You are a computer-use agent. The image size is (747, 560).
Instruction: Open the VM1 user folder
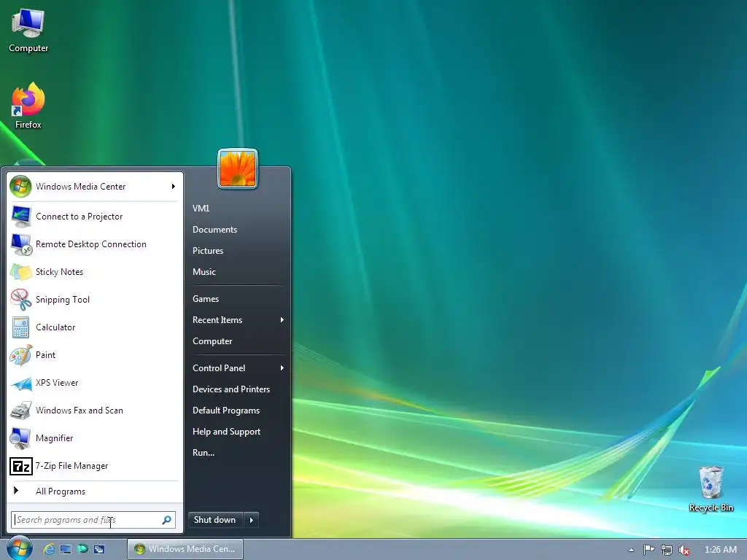237,208
